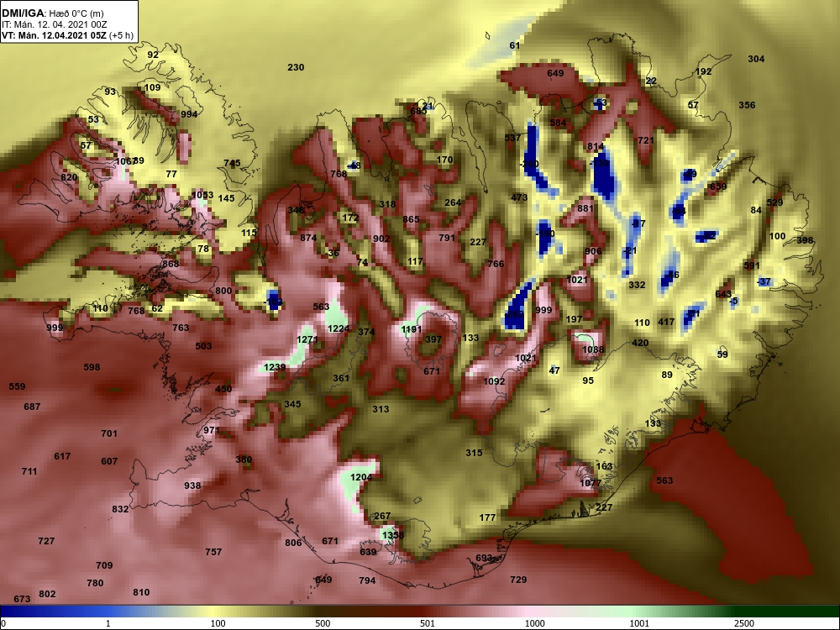Select the offshore value 757

click(213, 552)
